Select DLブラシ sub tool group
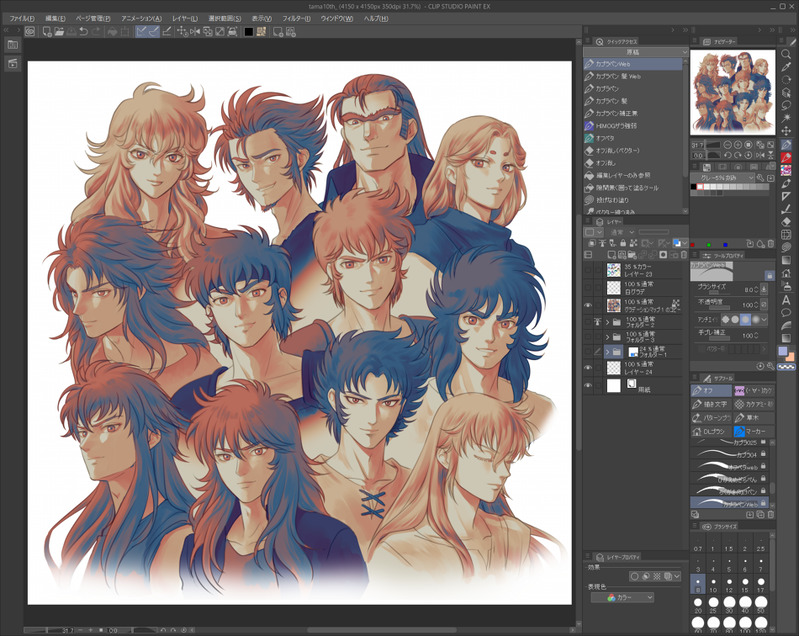Viewport: 799px width, 636px height. 711,431
